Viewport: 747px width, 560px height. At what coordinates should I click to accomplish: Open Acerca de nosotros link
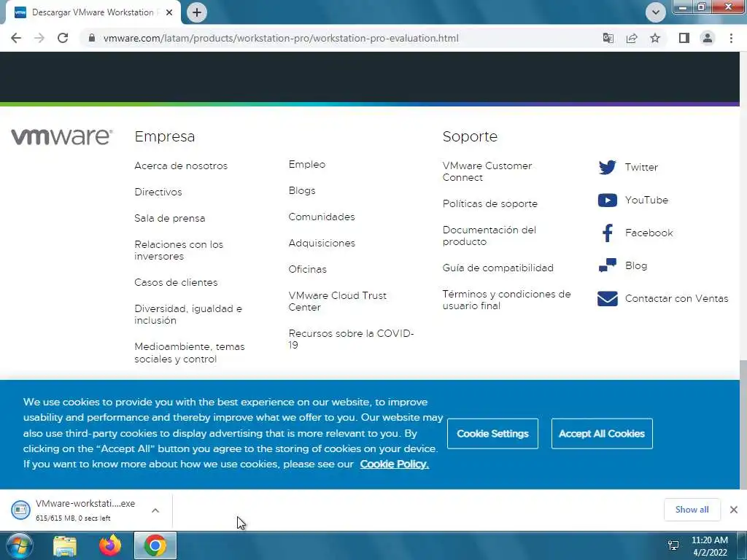181,166
